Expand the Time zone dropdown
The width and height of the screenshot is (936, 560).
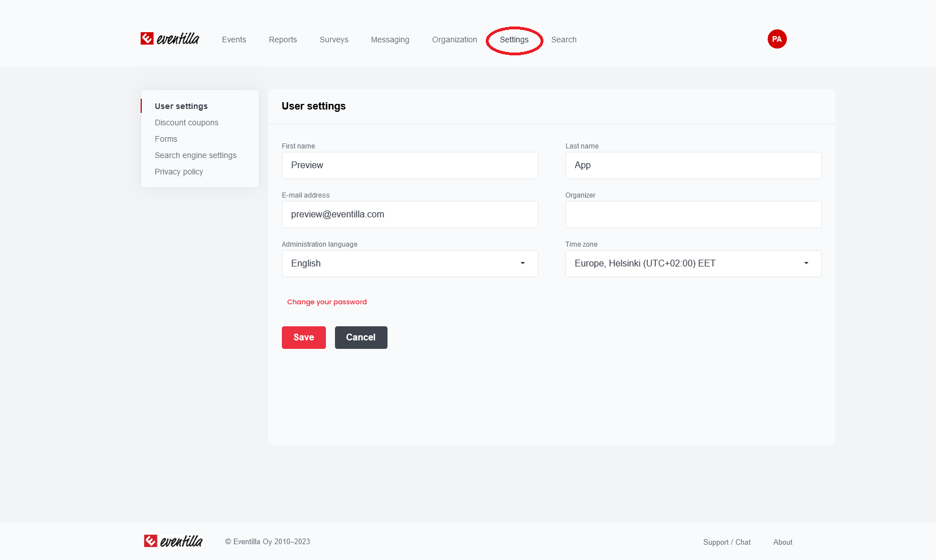pos(694,264)
